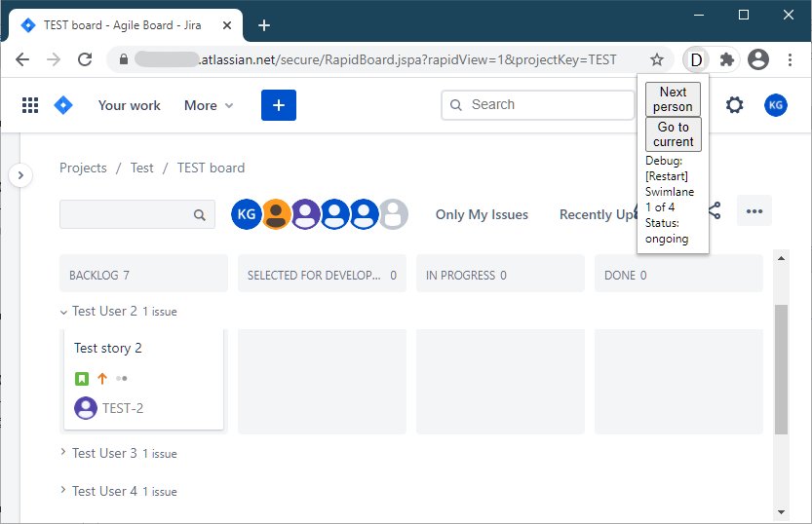Click the blue plus Create button
Screen dimensions: 812x524
pos(279,105)
